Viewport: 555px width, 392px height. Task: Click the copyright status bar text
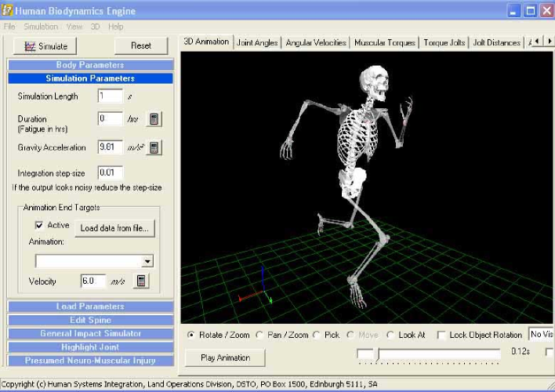190,384
